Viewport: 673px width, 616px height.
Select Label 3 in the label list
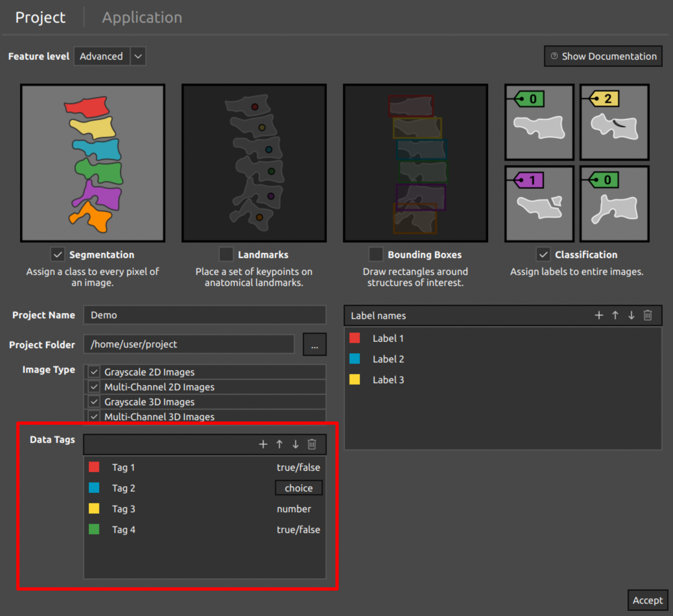pyautogui.click(x=503, y=380)
